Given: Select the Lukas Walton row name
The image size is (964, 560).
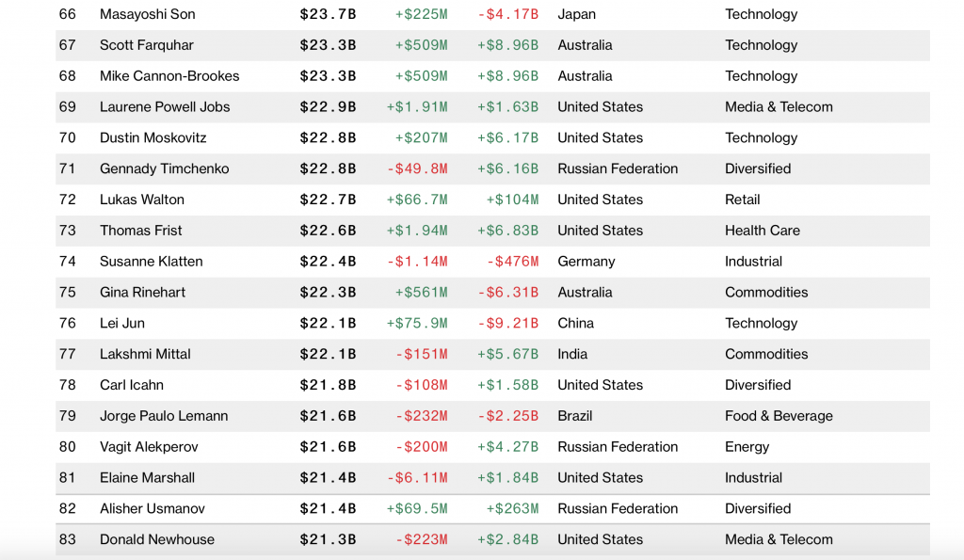Looking at the screenshot, I should (142, 200).
